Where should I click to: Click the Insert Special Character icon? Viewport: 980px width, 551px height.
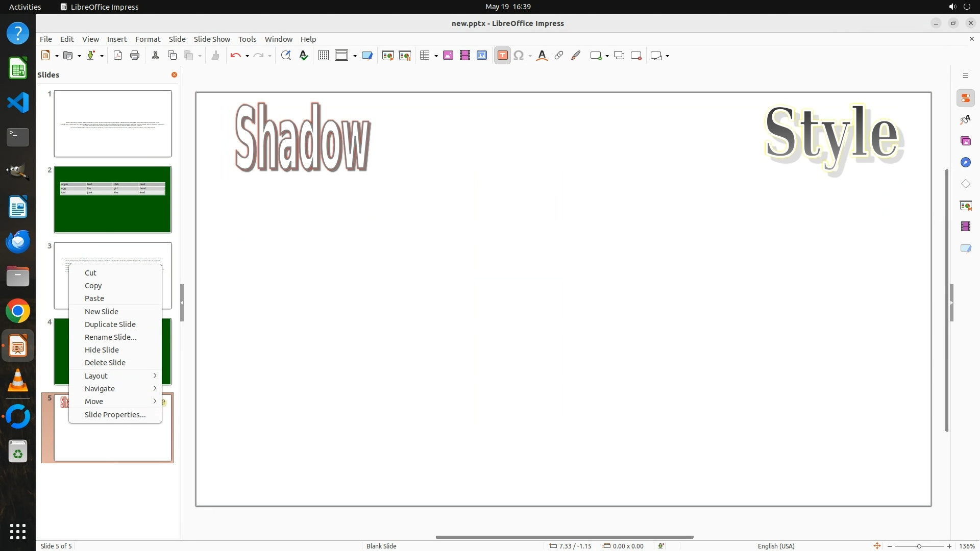tap(519, 56)
